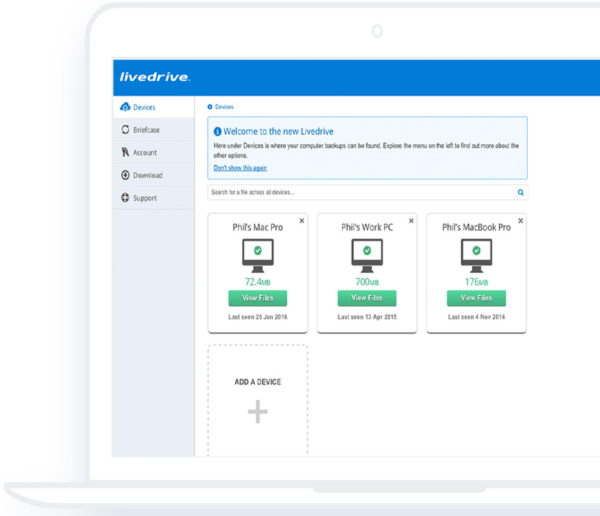
Task: Click the Download arrow icon
Action: 125,175
